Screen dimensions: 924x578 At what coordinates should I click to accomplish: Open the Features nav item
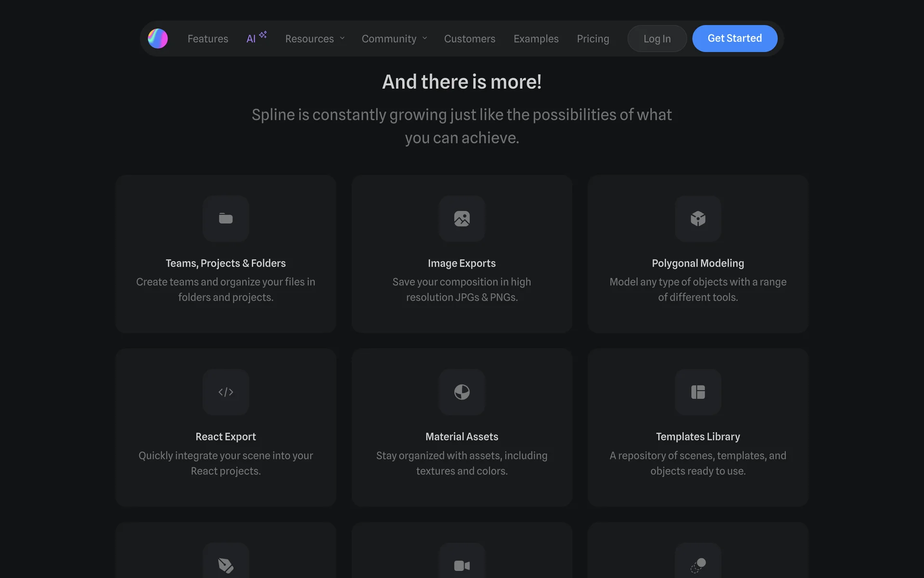click(x=208, y=39)
